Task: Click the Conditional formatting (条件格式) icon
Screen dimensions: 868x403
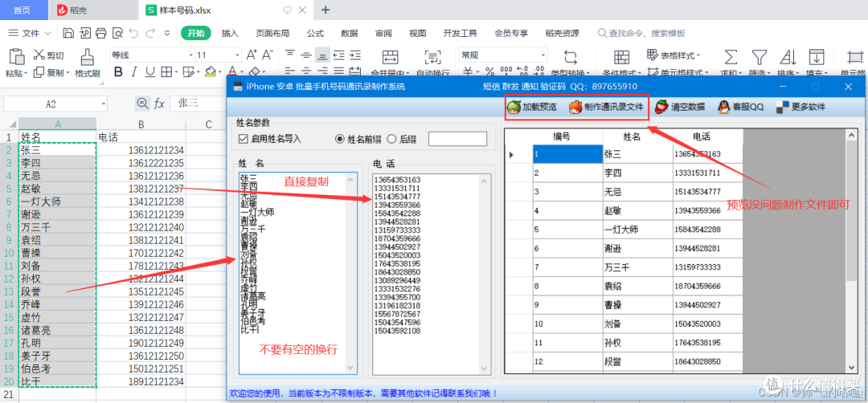Action: click(x=622, y=57)
